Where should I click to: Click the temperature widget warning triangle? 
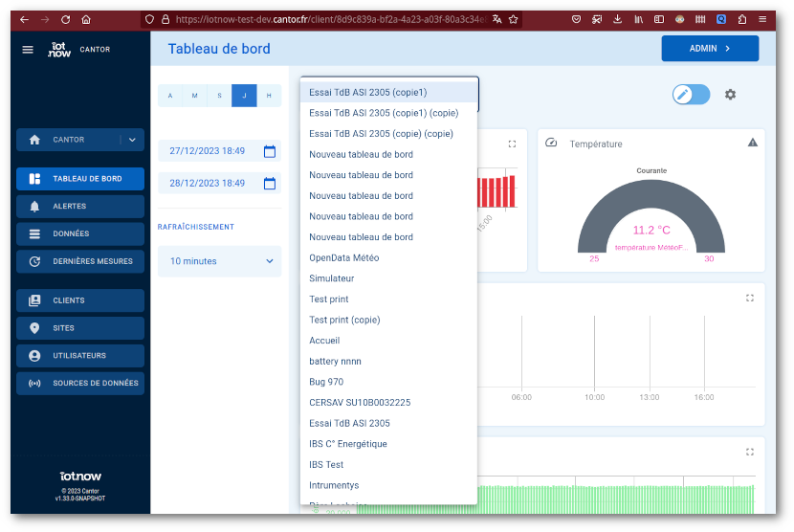pyautogui.click(x=753, y=143)
